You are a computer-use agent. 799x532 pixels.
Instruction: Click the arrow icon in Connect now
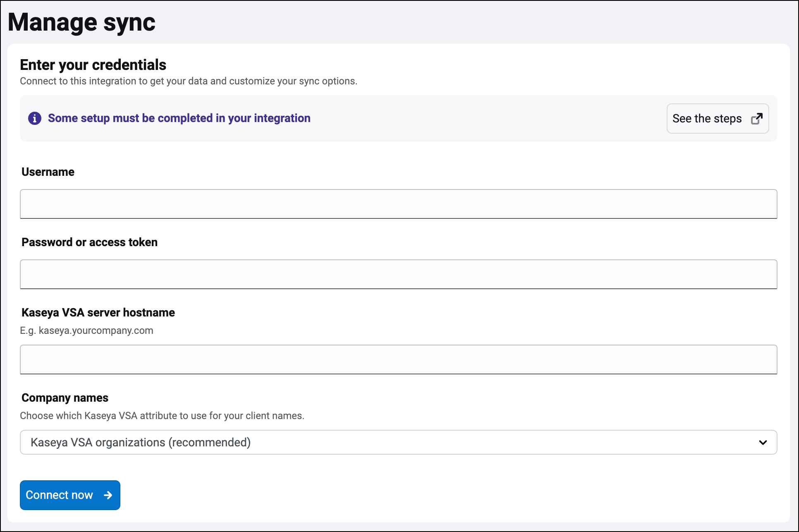pos(108,495)
